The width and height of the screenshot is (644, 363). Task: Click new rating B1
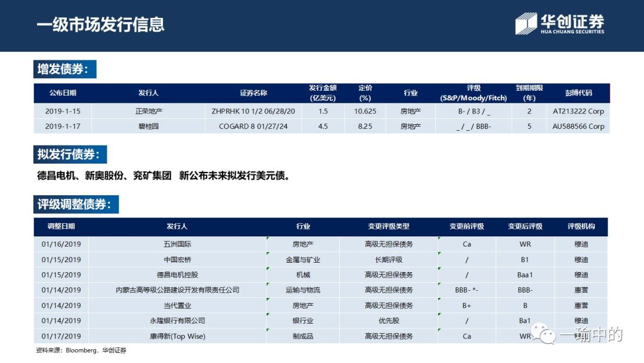click(x=525, y=260)
